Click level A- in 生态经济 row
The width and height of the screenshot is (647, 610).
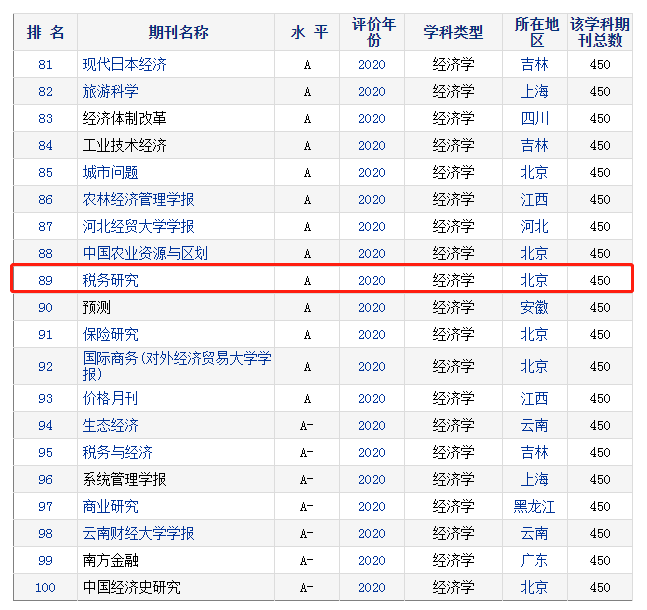point(307,426)
